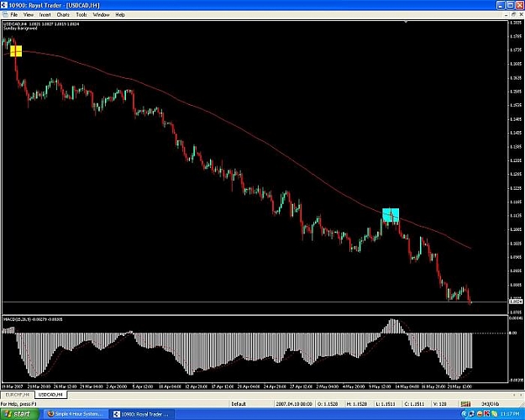Viewport: 525px width, 420px height.
Task: Click the 11:17 PM taskbar clock
Action: (x=512, y=414)
